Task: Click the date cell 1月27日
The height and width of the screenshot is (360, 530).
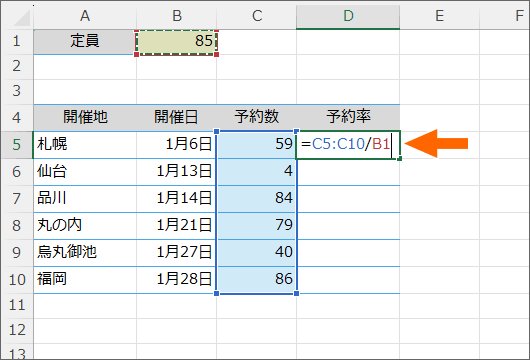Action: coord(176,253)
